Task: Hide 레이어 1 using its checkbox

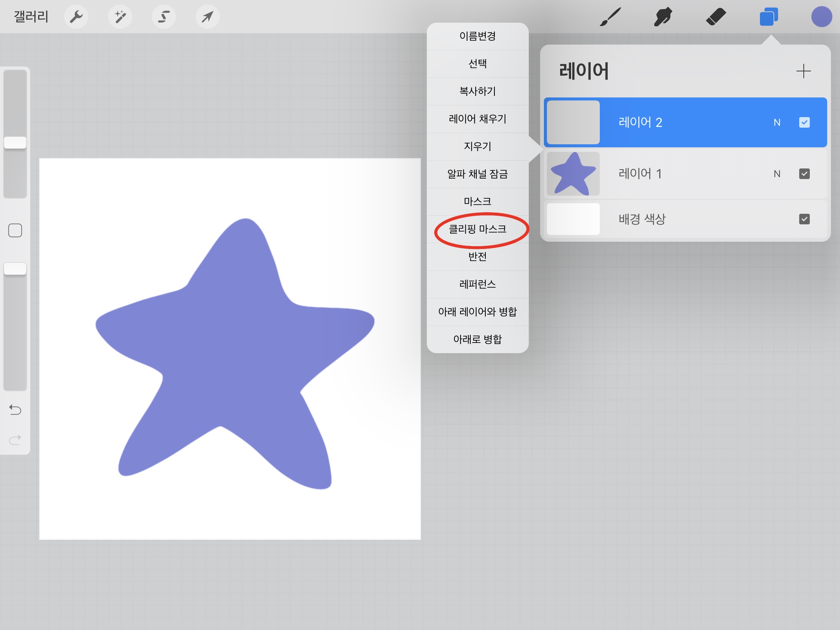Action: point(804,173)
